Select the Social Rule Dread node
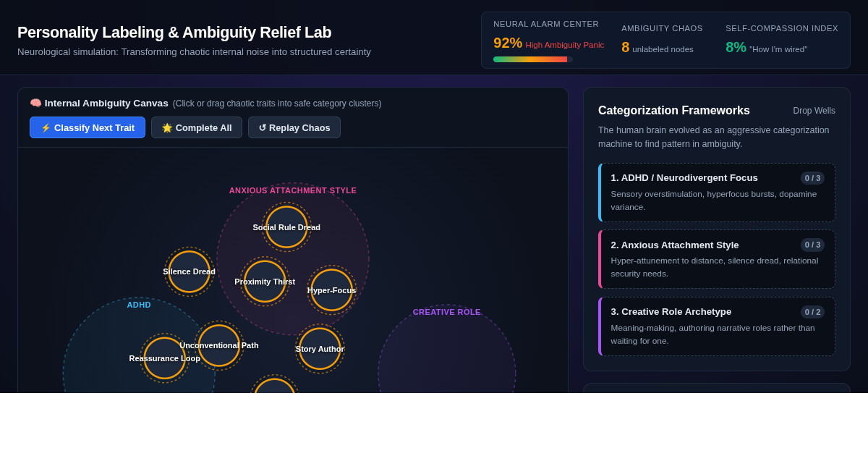This screenshot has height=456, width=868. click(286, 227)
